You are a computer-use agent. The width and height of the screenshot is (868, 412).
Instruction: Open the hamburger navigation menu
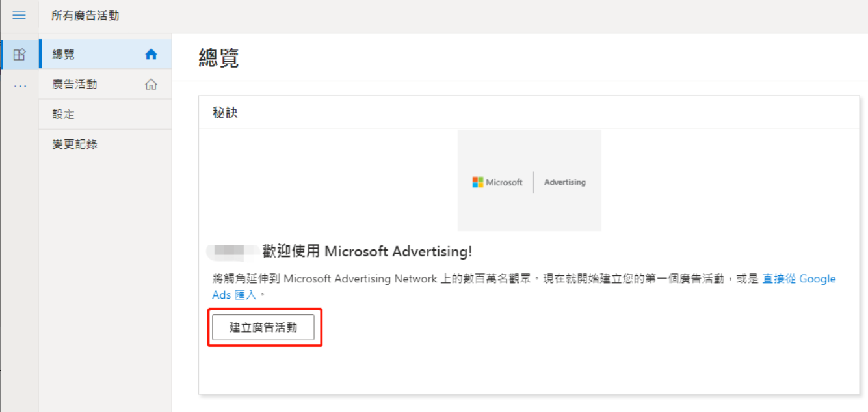(x=19, y=16)
